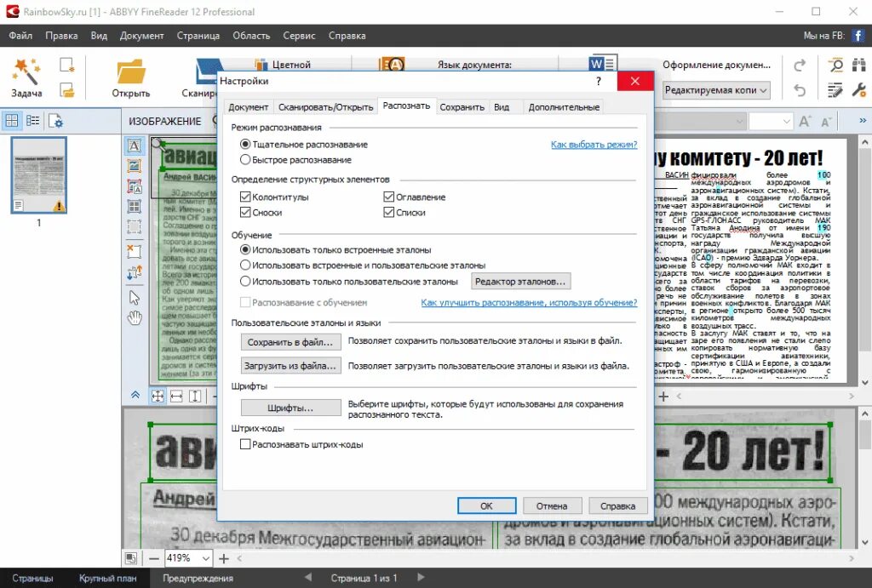The image size is (872, 588).
Task: Open Редактируемая копия dropdown
Action: point(716,90)
